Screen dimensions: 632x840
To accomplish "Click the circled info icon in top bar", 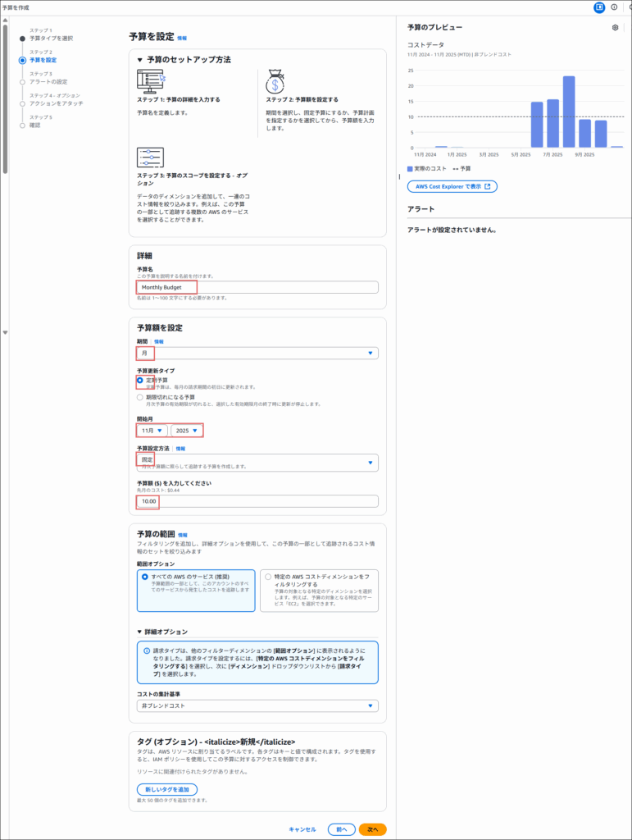I will coord(614,7).
